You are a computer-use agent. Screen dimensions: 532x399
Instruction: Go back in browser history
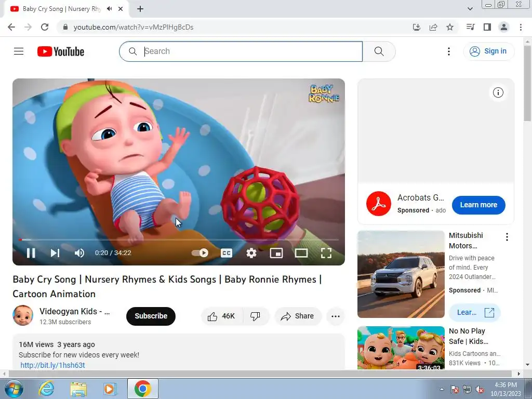[11, 27]
